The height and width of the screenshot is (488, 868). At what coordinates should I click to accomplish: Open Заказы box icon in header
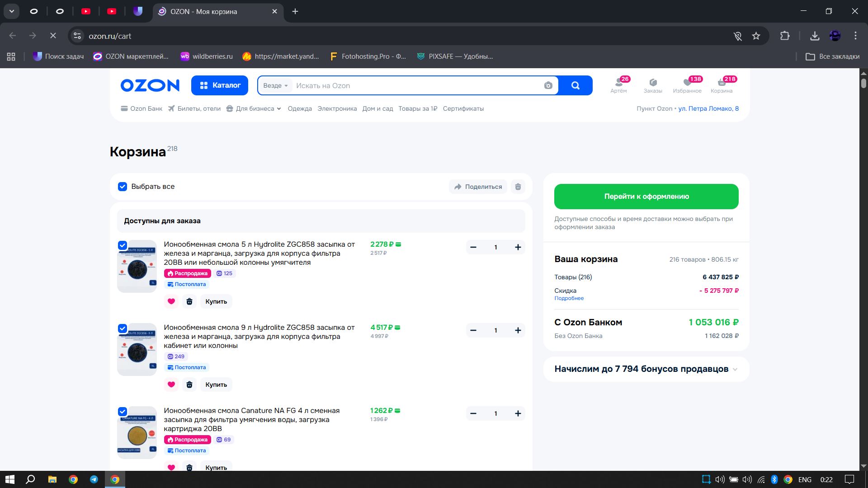point(653,83)
